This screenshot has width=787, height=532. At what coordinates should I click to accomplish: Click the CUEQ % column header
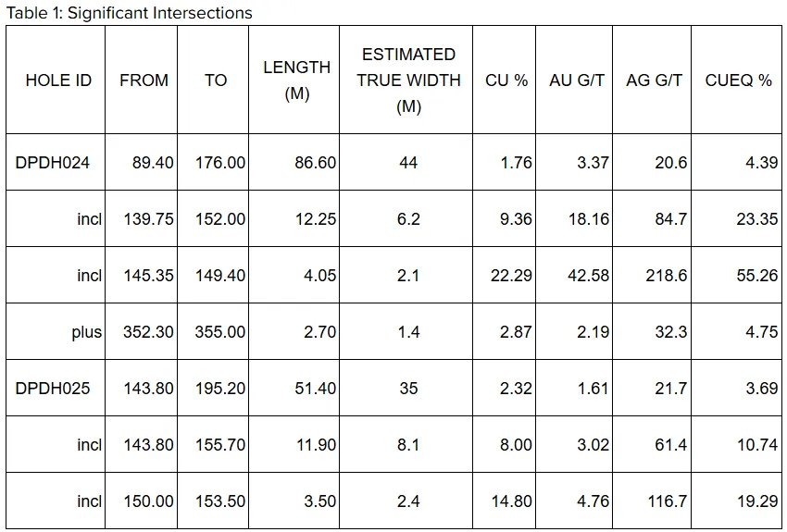[738, 80]
